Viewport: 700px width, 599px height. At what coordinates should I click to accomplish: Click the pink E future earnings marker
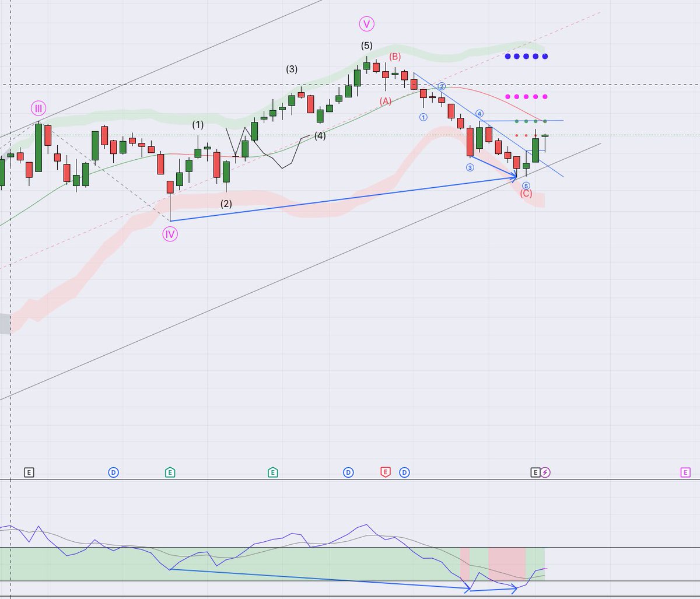tap(685, 472)
